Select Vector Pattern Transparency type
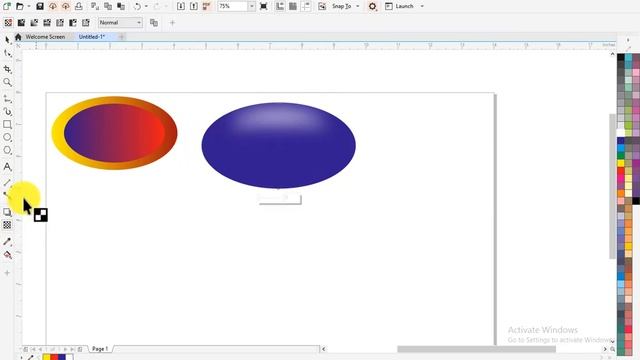The height and width of the screenshot is (360, 640). click(x=47, y=22)
